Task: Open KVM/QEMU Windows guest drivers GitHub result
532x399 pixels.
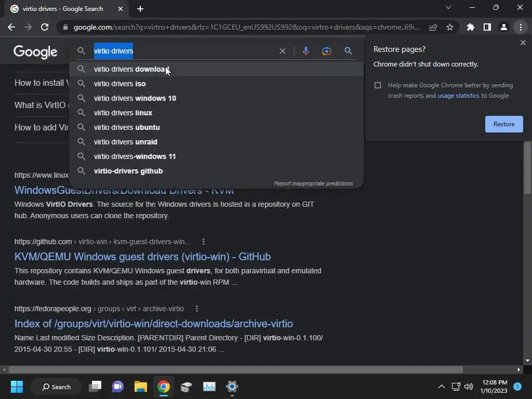Action: (x=142, y=257)
